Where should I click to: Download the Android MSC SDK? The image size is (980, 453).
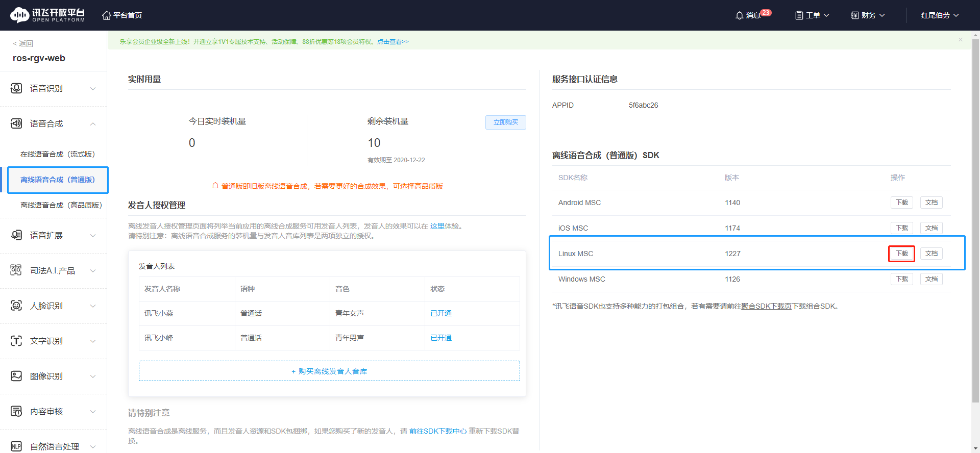[x=902, y=203]
